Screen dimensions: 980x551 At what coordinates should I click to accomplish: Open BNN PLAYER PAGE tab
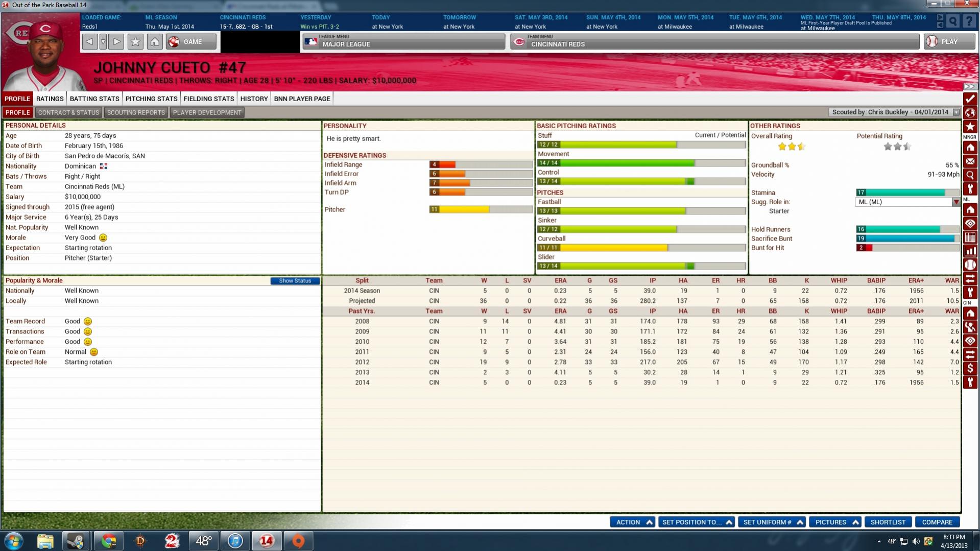tap(302, 99)
